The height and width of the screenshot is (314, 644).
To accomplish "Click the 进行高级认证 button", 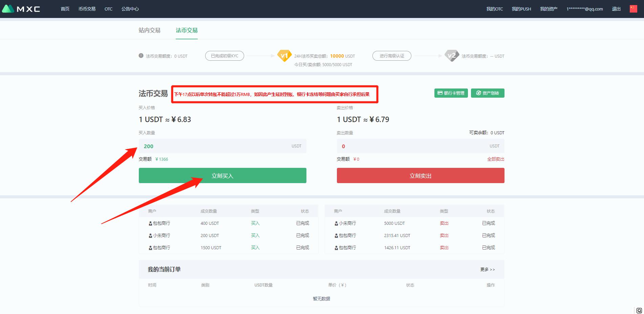I will pos(392,56).
